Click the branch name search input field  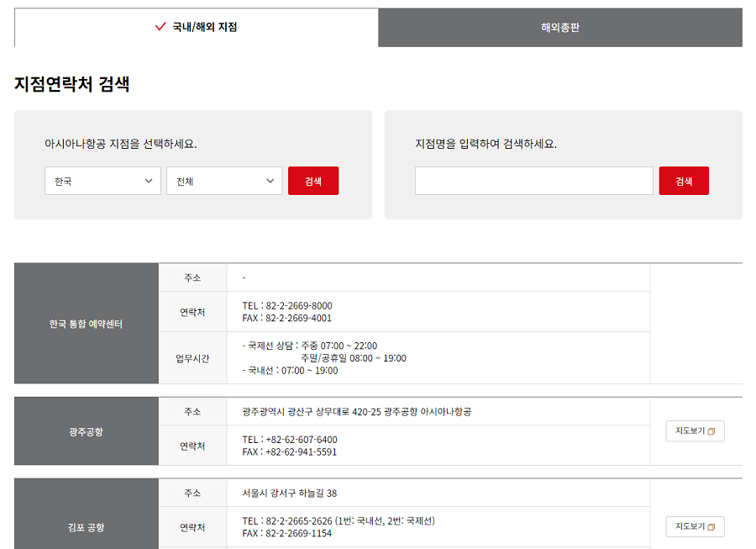tap(535, 180)
